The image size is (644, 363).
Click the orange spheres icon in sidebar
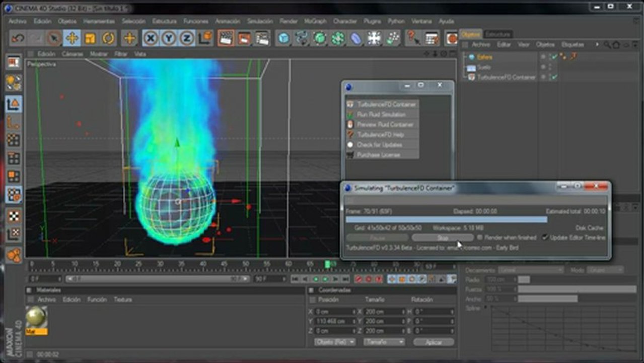(14, 255)
